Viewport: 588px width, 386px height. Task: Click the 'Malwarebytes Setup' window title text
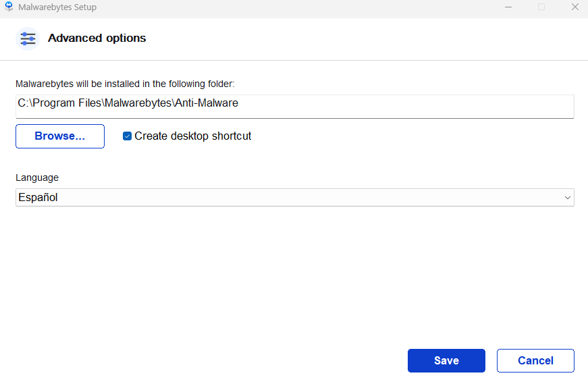57,7
